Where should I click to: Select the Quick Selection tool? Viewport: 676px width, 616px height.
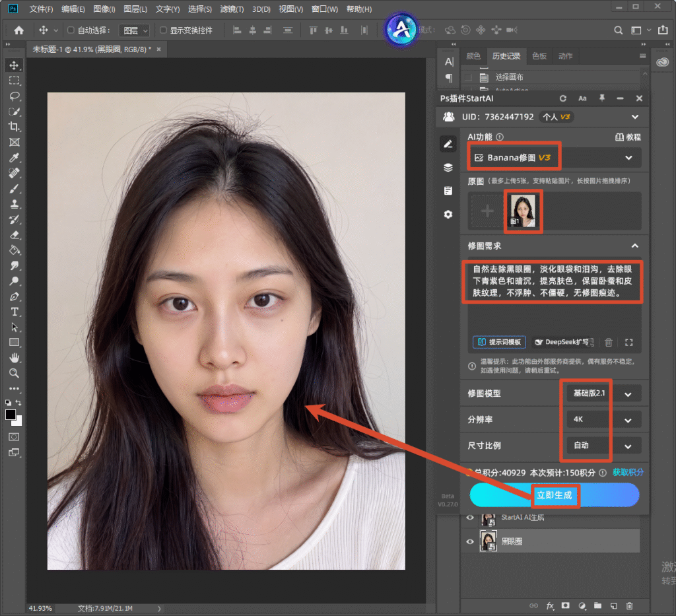point(15,112)
